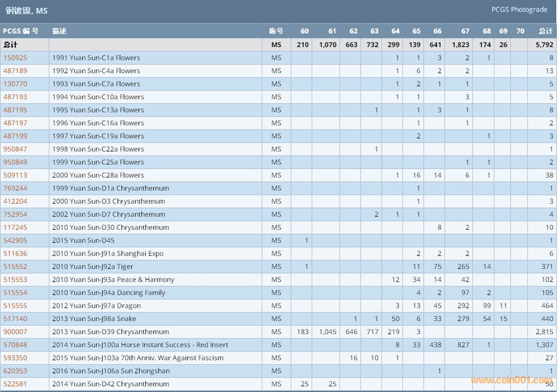Click the 描述 column header
558x392 pixels.
point(59,31)
